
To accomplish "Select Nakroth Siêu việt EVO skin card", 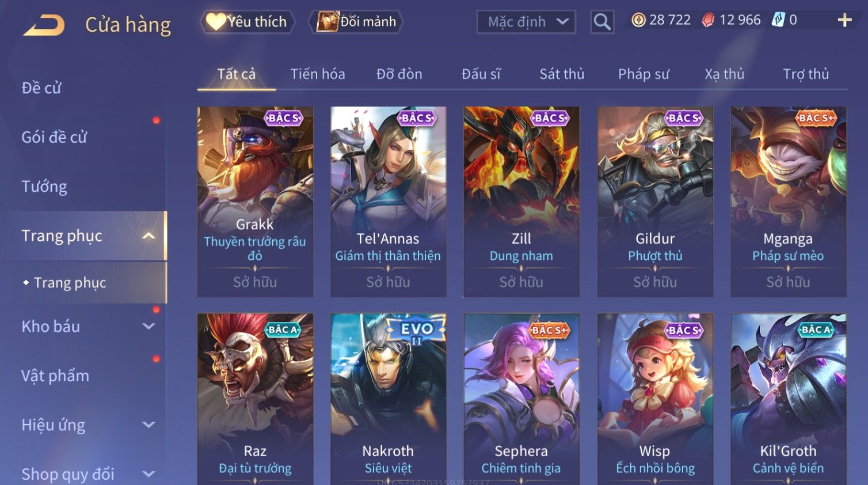I will pos(388,399).
